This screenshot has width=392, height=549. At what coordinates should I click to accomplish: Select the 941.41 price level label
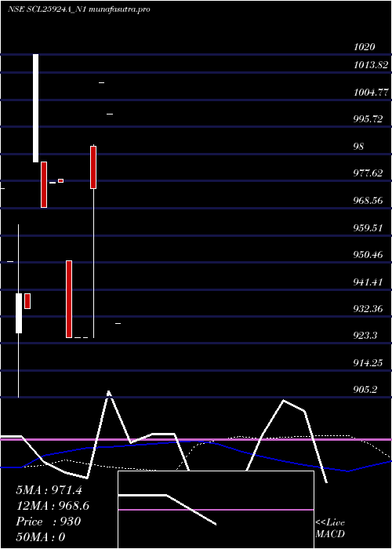point(368,282)
